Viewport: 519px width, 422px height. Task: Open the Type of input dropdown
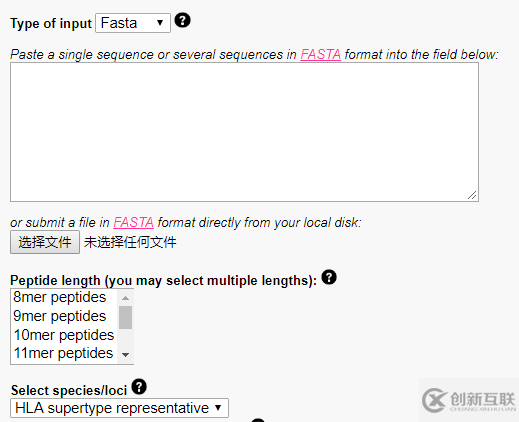click(x=133, y=23)
